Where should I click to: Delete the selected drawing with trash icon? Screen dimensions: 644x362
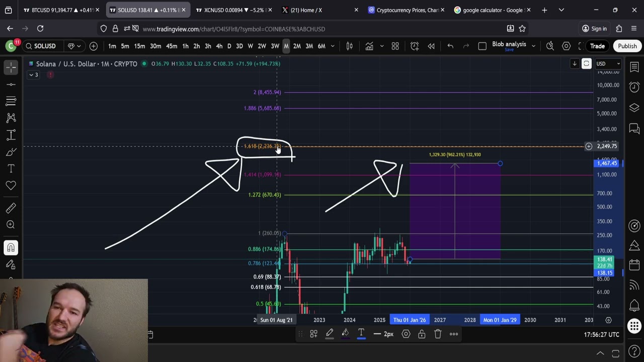[x=438, y=334]
